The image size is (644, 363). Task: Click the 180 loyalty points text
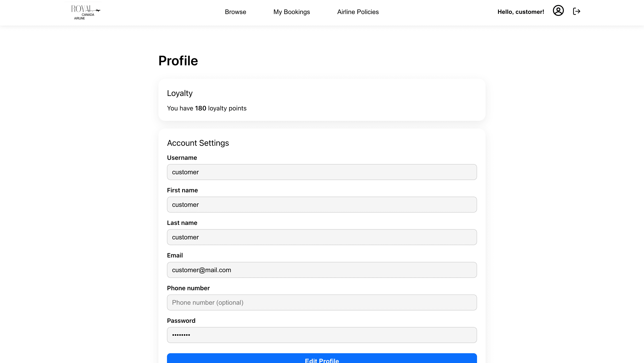tap(207, 108)
